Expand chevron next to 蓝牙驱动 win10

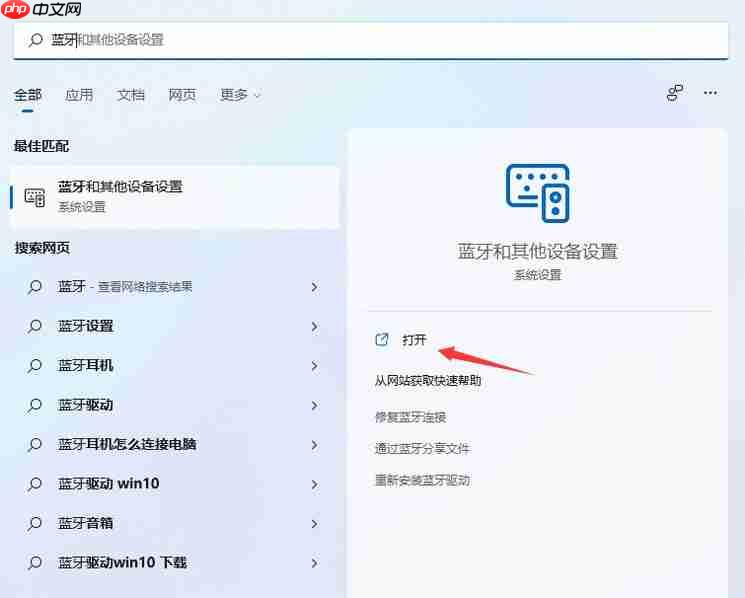click(314, 484)
